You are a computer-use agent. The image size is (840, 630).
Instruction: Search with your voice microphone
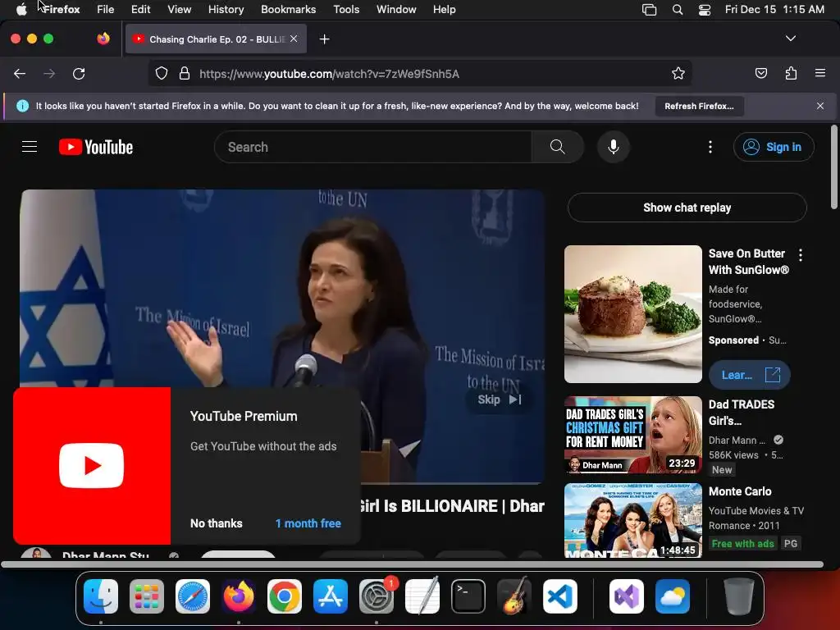click(x=614, y=147)
